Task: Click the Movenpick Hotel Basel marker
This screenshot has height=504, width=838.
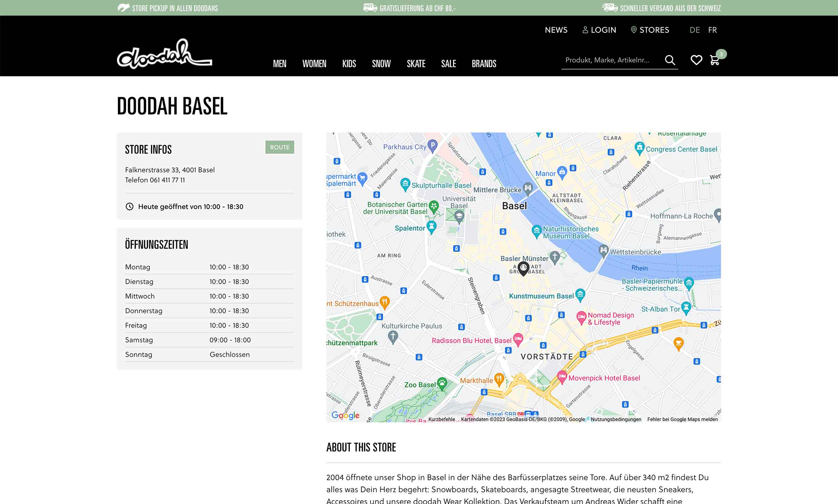Action: click(x=562, y=377)
